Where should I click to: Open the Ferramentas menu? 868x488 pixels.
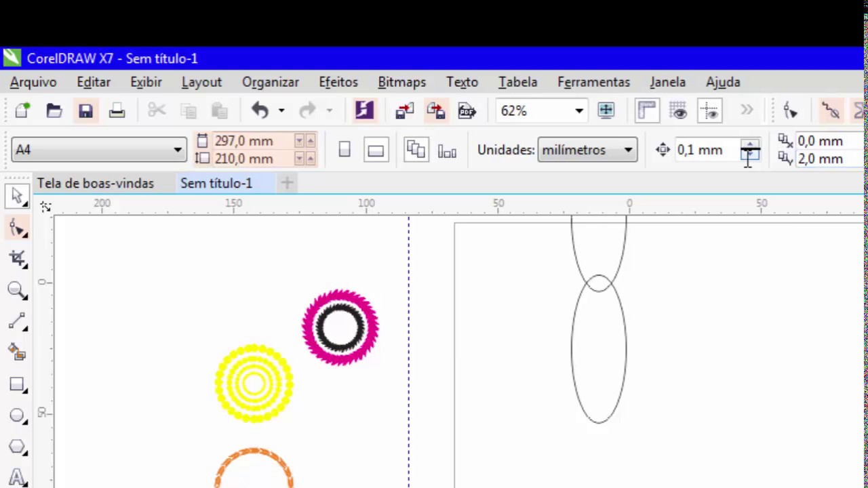[593, 82]
